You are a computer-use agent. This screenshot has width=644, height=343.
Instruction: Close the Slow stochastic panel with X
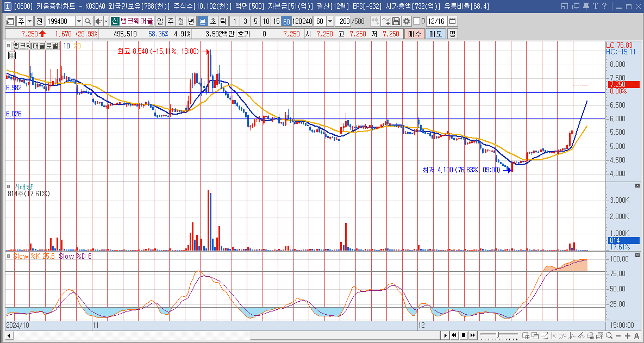pos(637,255)
